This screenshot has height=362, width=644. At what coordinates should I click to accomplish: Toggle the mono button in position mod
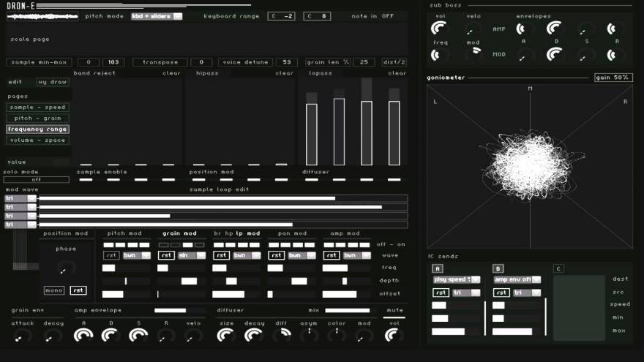(54, 290)
